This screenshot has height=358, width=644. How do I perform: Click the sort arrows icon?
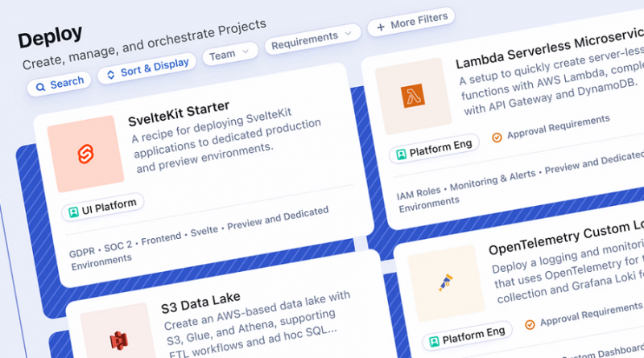click(x=111, y=73)
